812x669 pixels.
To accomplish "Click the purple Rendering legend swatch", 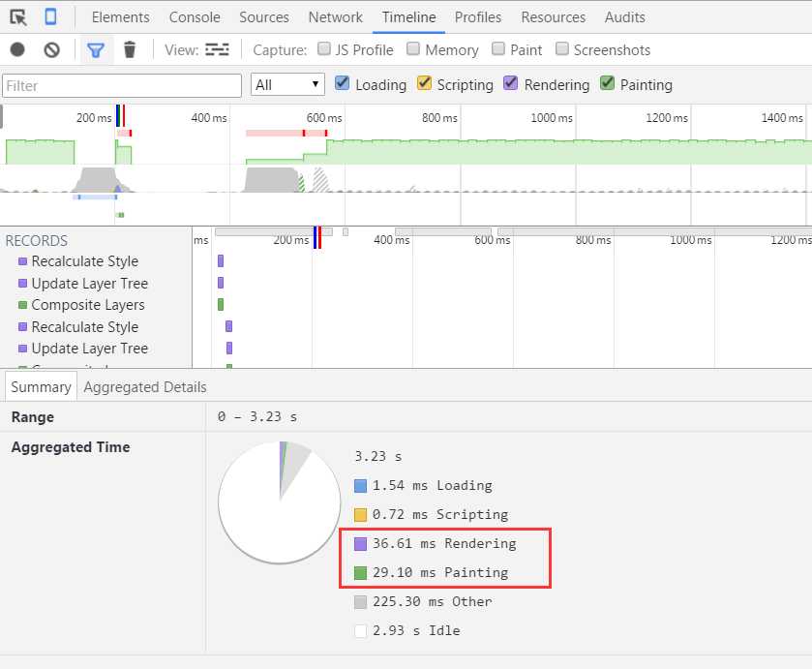I will tap(360, 544).
